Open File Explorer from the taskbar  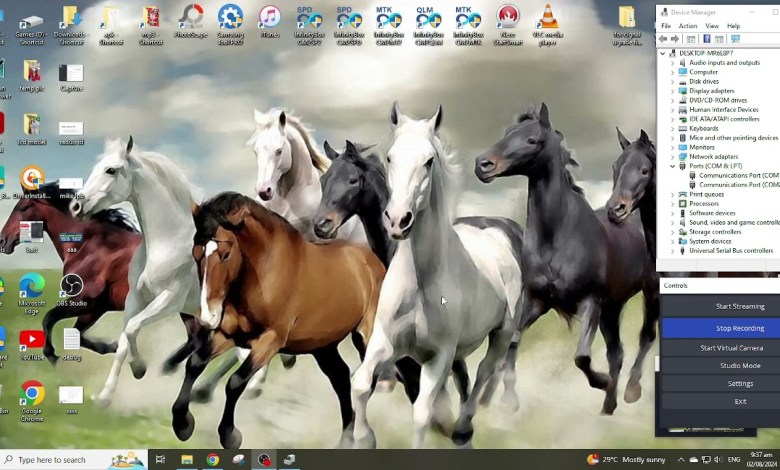(x=187, y=460)
